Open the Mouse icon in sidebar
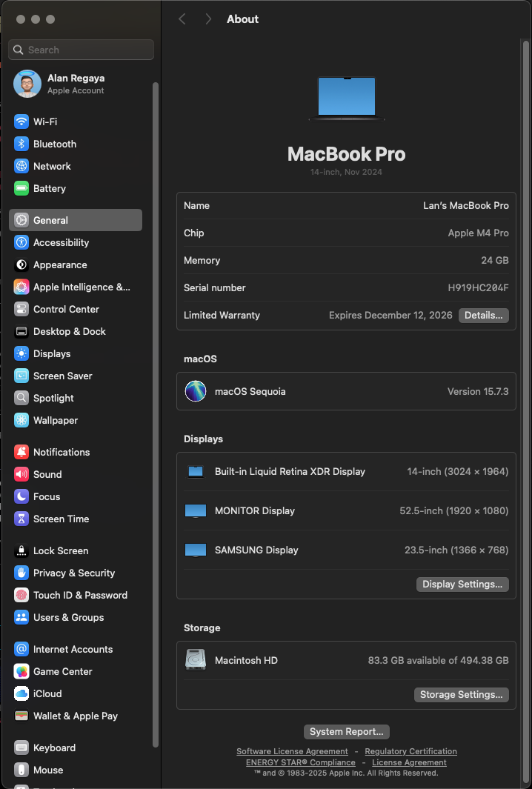The height and width of the screenshot is (789, 532). point(21,770)
